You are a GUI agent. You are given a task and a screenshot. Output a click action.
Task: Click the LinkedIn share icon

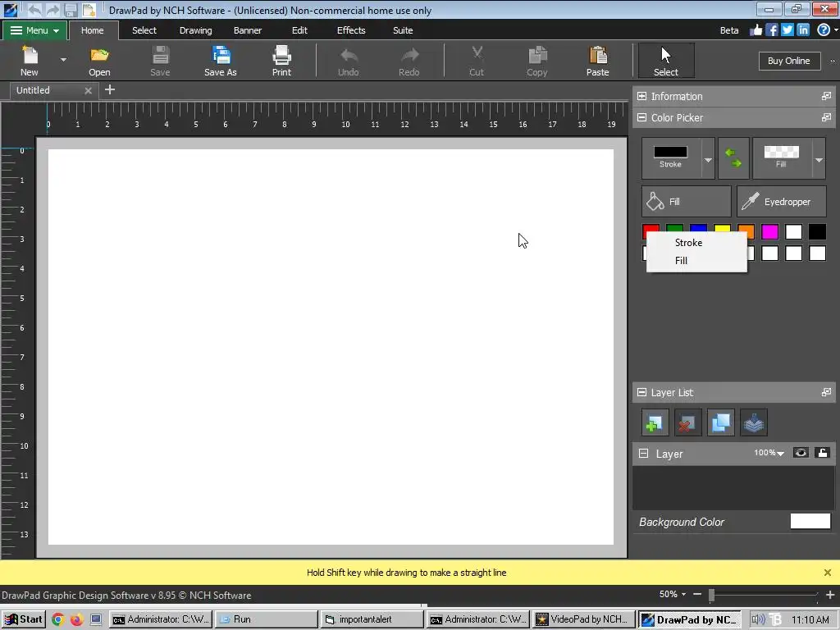coord(803,30)
